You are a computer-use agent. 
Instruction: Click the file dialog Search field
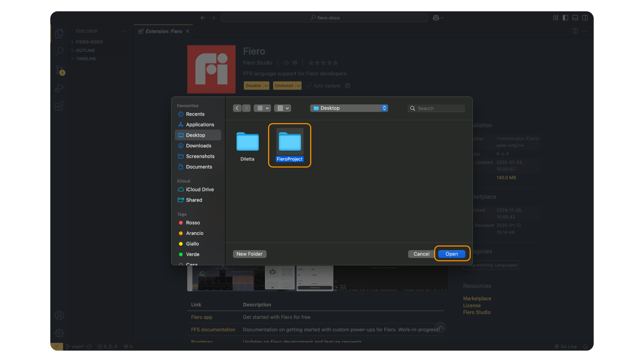pyautogui.click(x=436, y=108)
